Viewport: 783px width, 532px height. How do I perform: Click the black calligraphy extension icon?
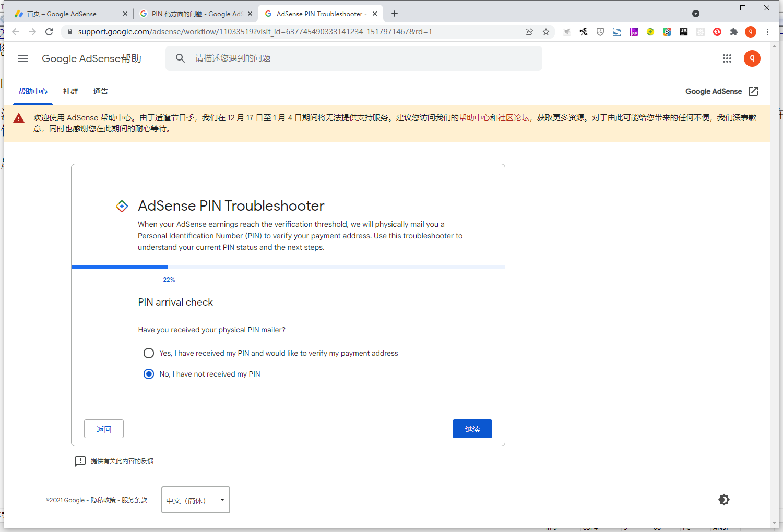pos(584,32)
